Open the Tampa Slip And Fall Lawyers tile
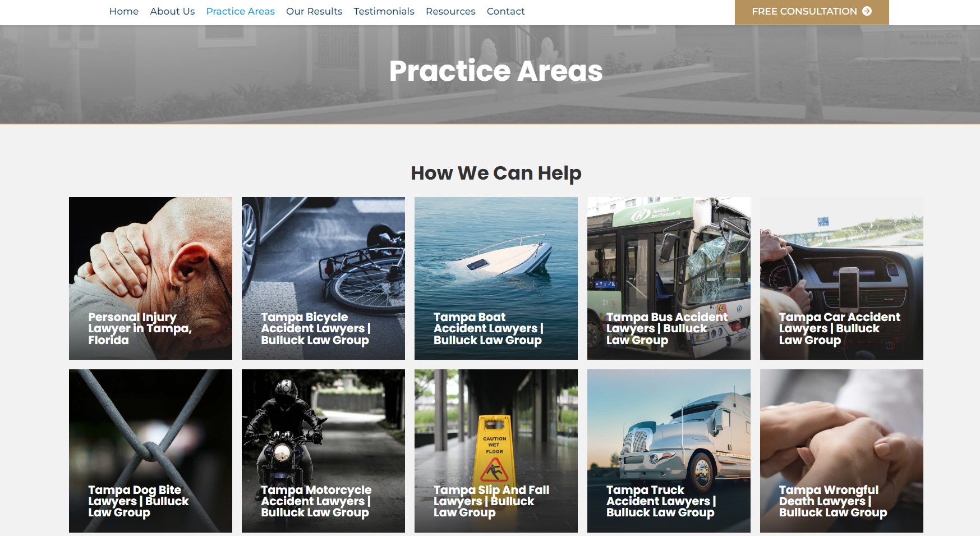This screenshot has height=536, width=980. 496,451
